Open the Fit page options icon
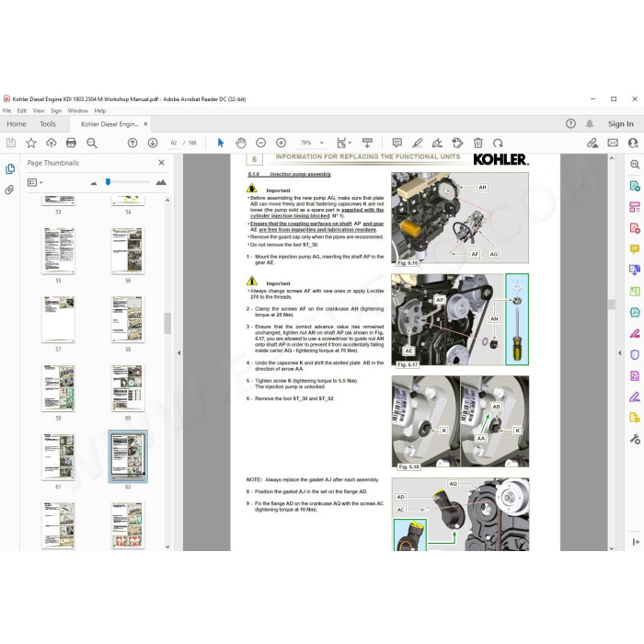The image size is (644, 644). tap(343, 143)
